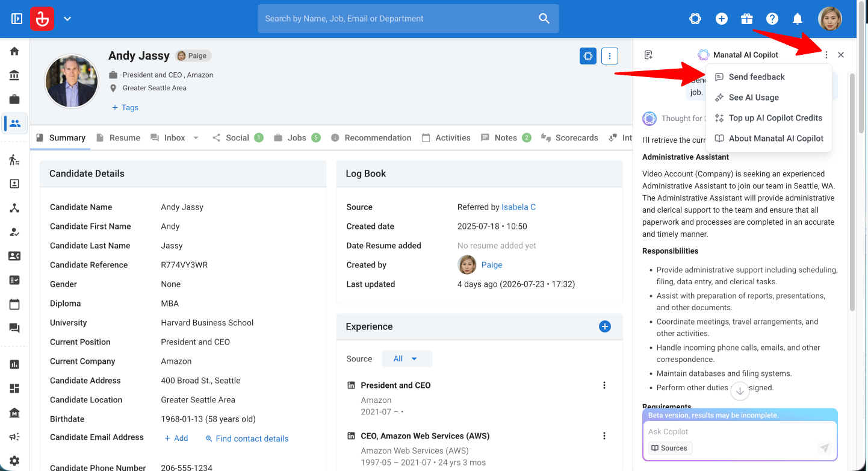This screenshot has height=471, width=868.
Task: Click the Home icon in left sidebar
Action: coord(14,51)
